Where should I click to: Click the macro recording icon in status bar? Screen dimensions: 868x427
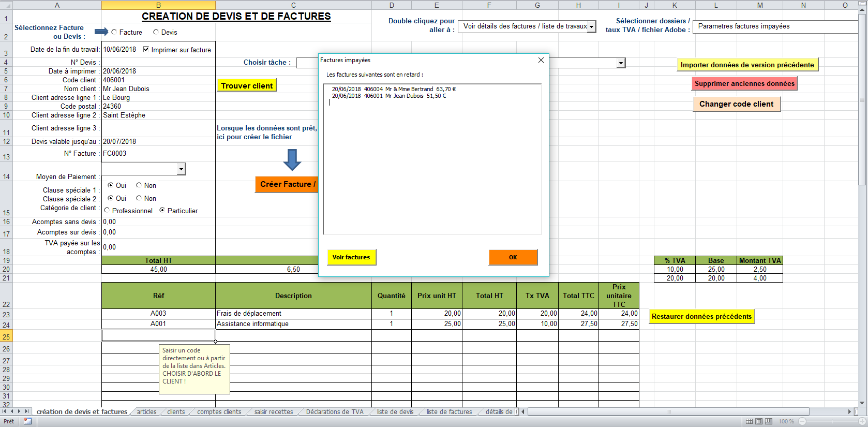tap(27, 421)
